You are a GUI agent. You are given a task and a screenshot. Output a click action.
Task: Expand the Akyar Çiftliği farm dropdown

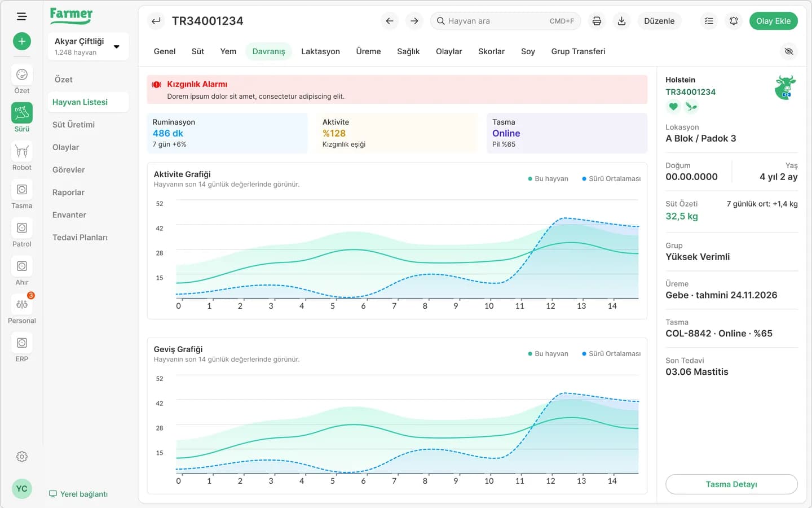[89, 46]
